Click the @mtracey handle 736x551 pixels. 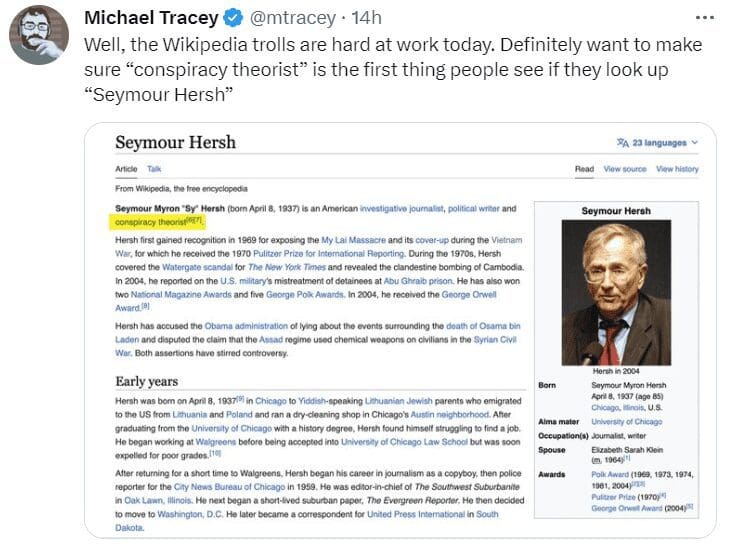pyautogui.click(x=292, y=18)
